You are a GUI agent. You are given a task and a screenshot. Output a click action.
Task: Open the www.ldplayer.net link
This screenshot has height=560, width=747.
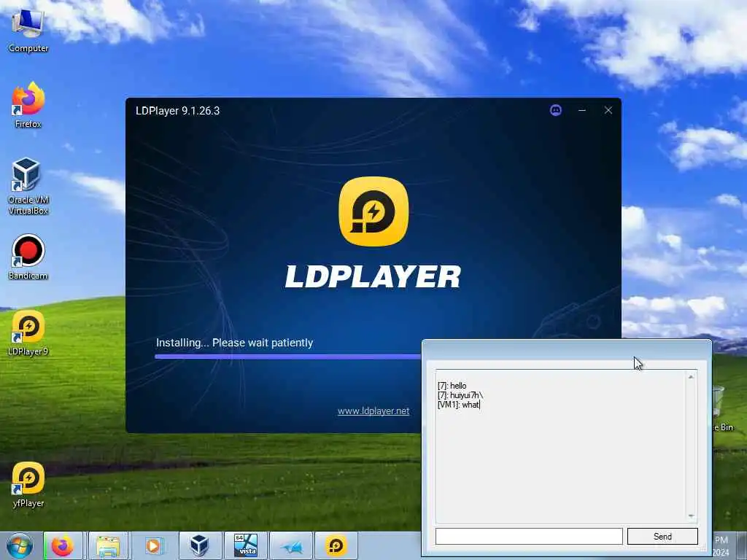click(x=373, y=411)
